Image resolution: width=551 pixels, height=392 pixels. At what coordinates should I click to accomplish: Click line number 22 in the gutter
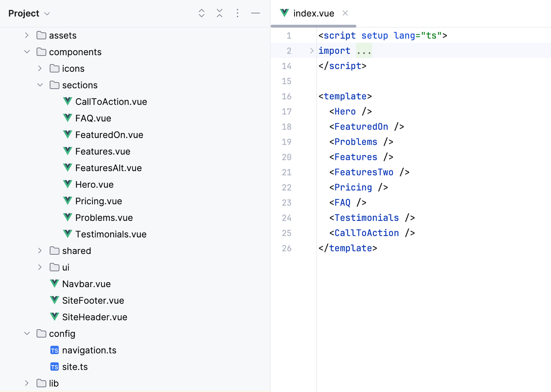tap(287, 188)
